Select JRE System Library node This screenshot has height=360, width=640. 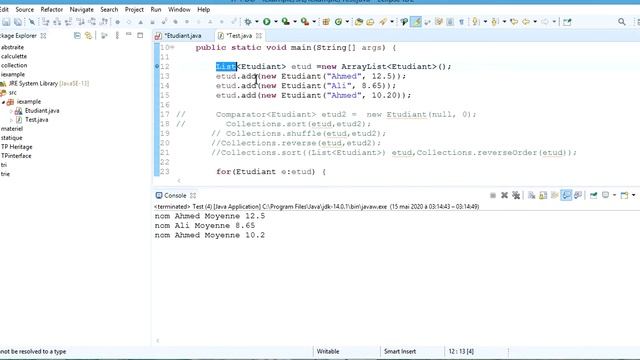click(x=45, y=84)
